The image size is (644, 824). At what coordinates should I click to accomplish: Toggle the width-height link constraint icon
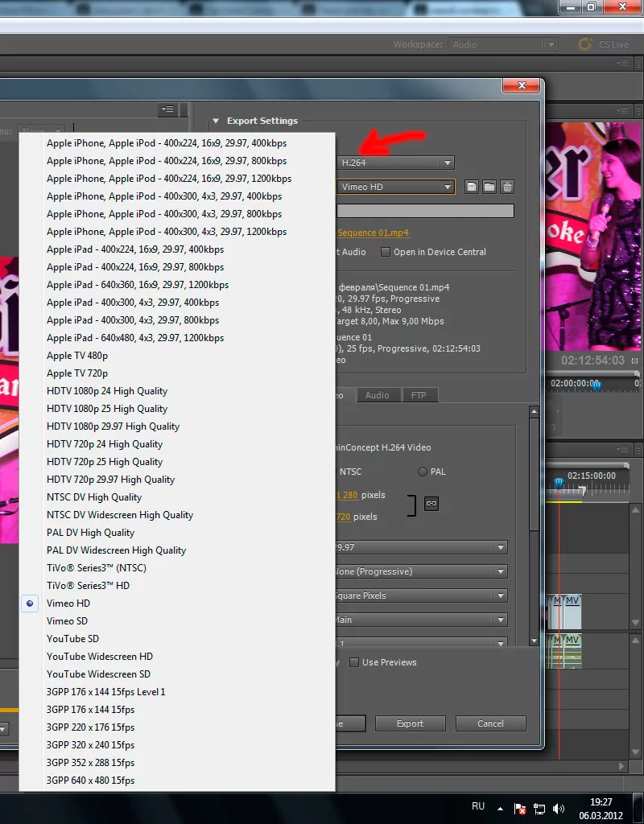(x=431, y=504)
